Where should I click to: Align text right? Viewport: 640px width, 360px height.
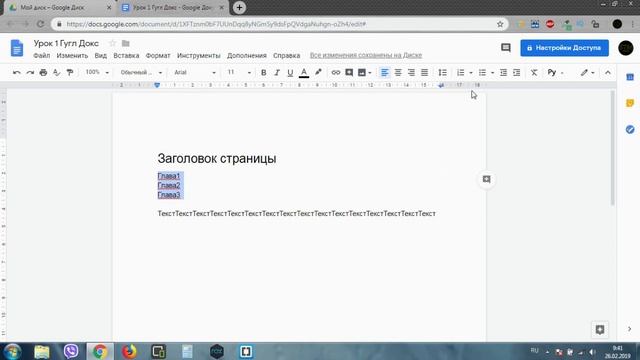click(x=411, y=73)
